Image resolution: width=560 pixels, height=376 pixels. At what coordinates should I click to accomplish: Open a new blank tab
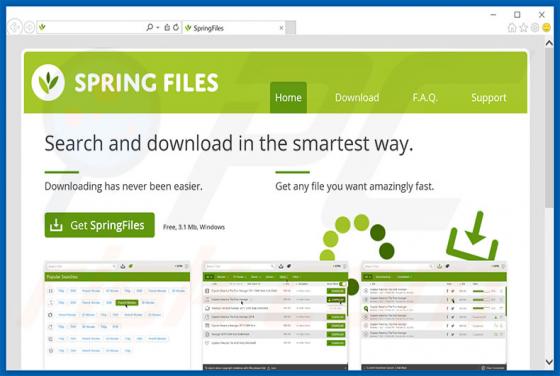291,28
